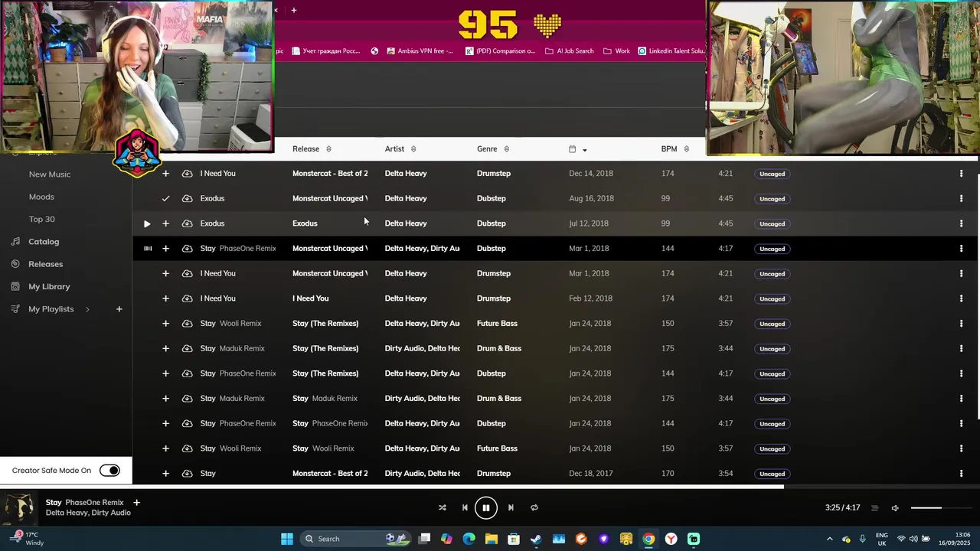
Task: Open the Windows Start menu
Action: click(286, 539)
